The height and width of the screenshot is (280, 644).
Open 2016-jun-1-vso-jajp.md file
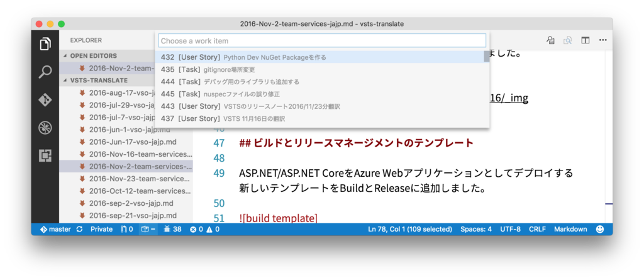click(126, 130)
